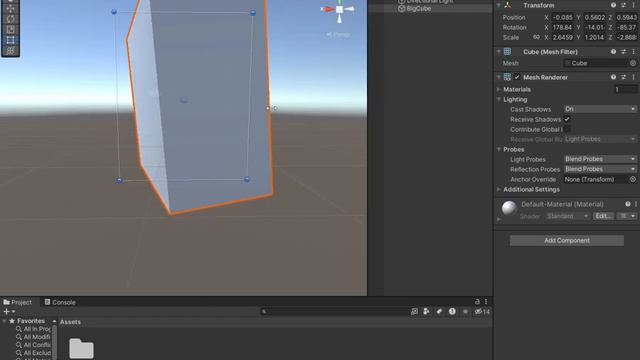Open Transform component more options menu

(x=633, y=5)
